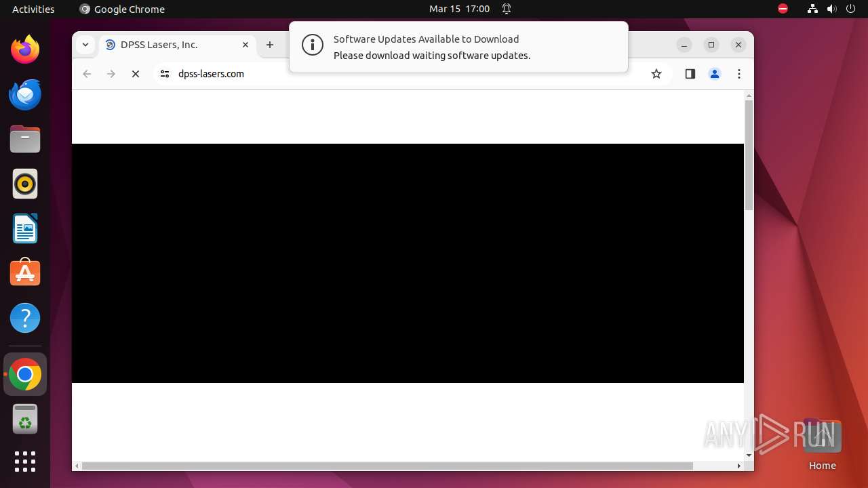Open the Files manager in dock
The image size is (868, 488).
tap(25, 139)
